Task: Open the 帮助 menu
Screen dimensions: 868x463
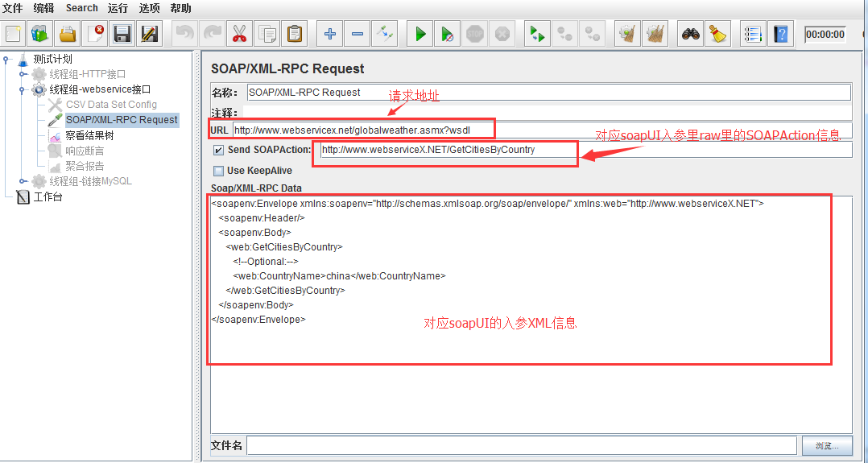Action: point(181,8)
